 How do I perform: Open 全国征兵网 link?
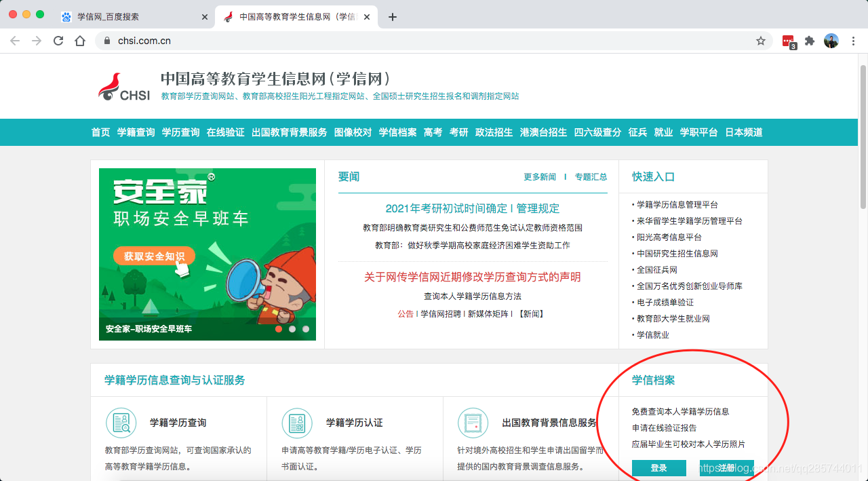pos(657,270)
